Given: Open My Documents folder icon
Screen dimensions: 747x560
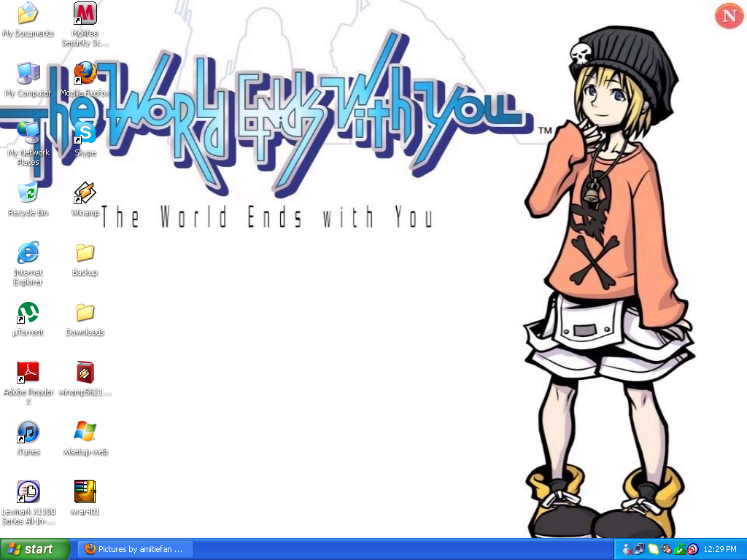Looking at the screenshot, I should [x=28, y=13].
